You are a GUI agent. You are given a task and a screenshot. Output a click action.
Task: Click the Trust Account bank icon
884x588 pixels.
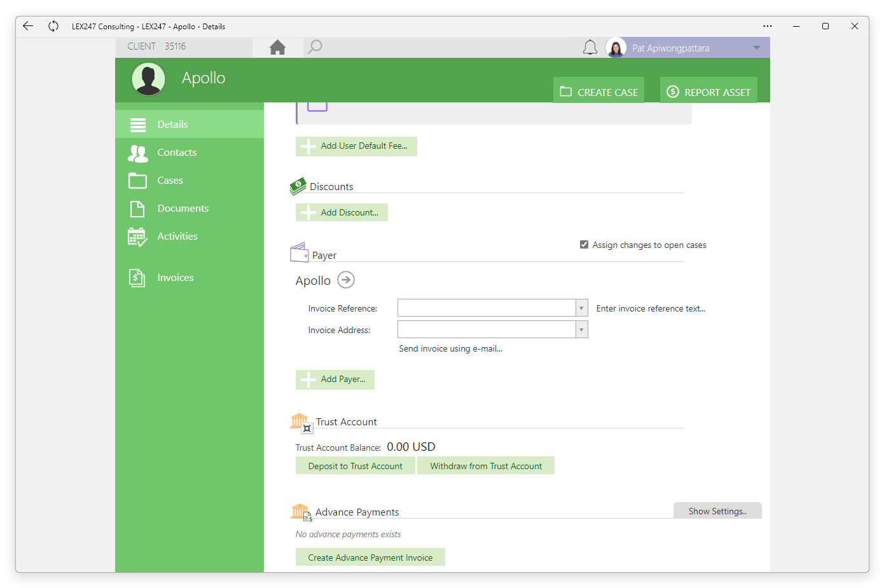pyautogui.click(x=301, y=423)
